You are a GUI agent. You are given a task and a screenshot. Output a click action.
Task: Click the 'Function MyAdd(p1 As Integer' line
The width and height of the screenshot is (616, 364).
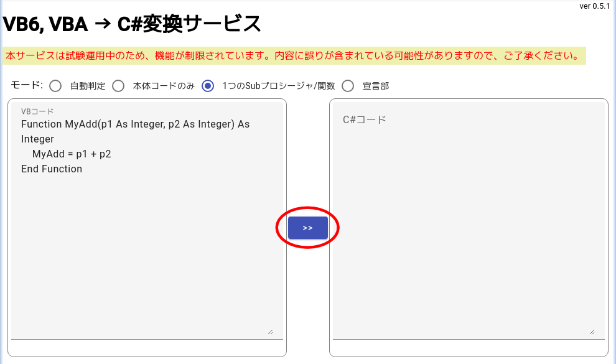(135, 124)
